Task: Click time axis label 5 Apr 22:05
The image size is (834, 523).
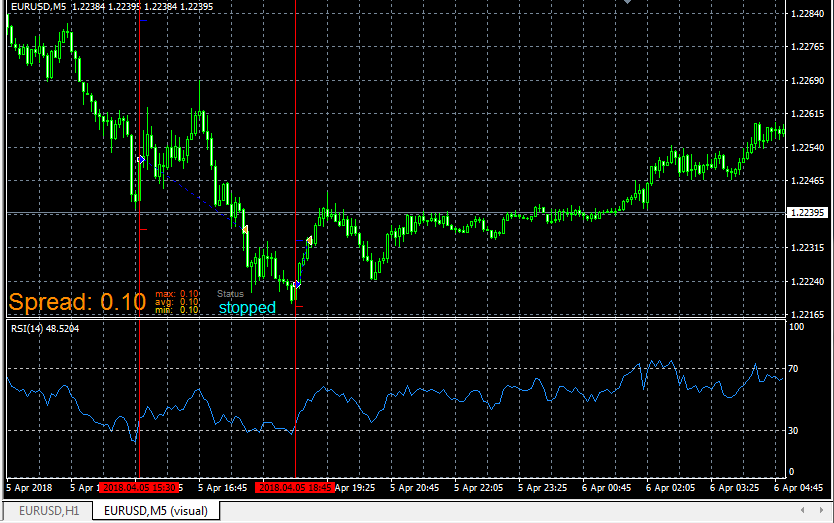Action: click(x=478, y=487)
